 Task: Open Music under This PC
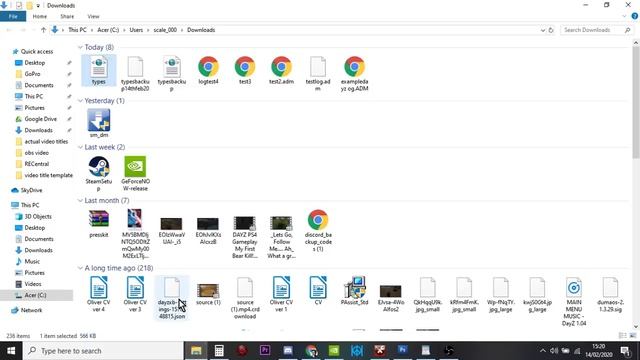coord(32,261)
